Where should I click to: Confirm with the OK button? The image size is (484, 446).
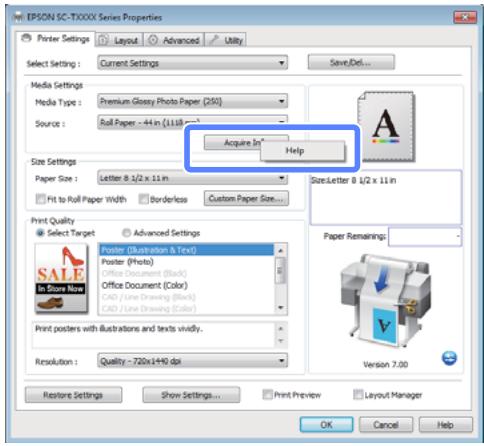click(326, 425)
